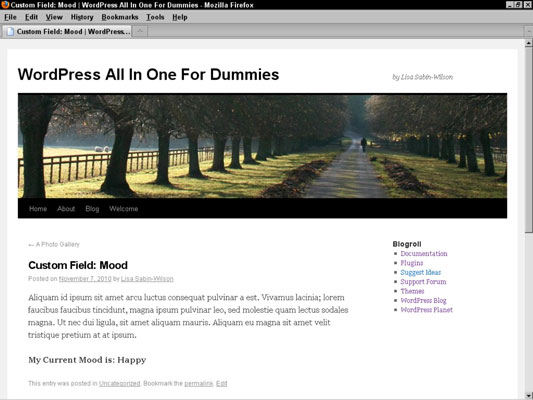Open the Tools menu
The width and height of the screenshot is (533, 400).
click(155, 17)
